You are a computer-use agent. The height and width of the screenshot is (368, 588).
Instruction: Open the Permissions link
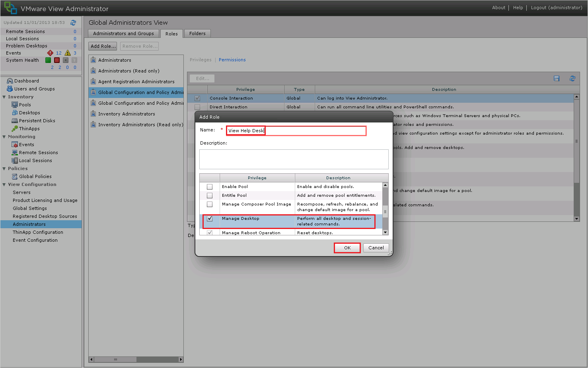[x=232, y=60]
